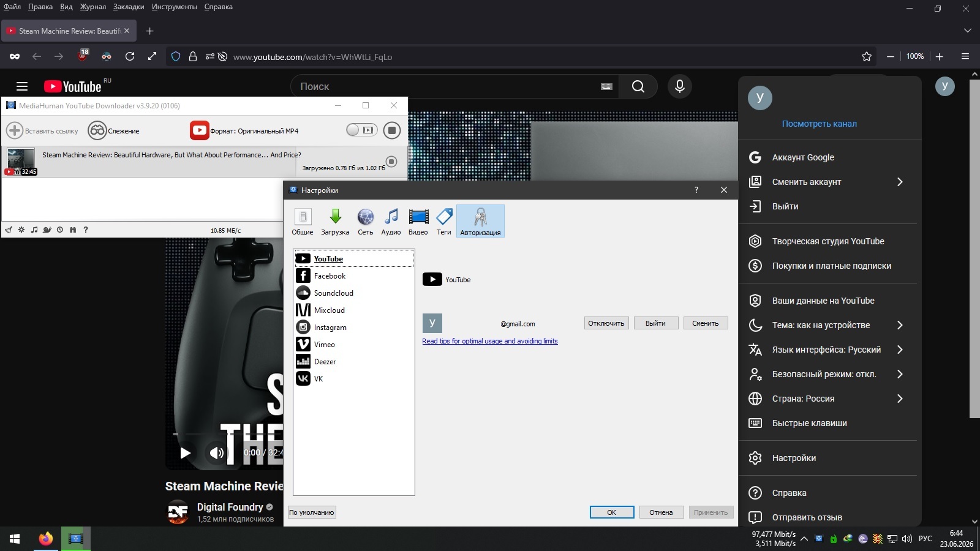The height and width of the screenshot is (551, 980).
Task: Click the binoculars icon in MediaHuman status bar
Action: (x=73, y=230)
